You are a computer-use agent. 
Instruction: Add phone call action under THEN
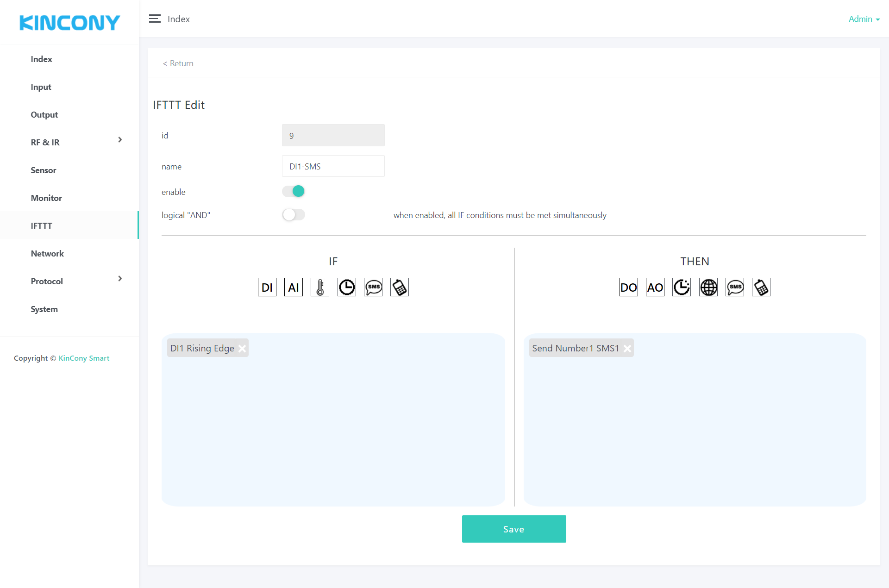761,287
